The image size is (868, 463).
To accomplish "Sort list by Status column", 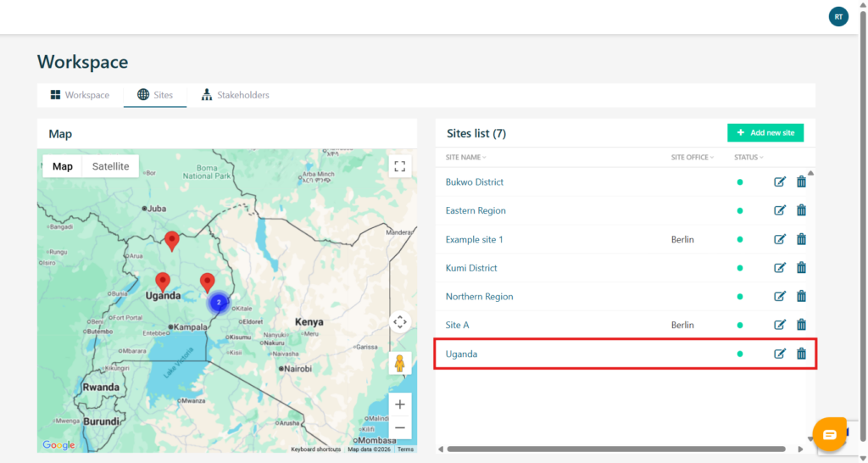I will point(748,157).
